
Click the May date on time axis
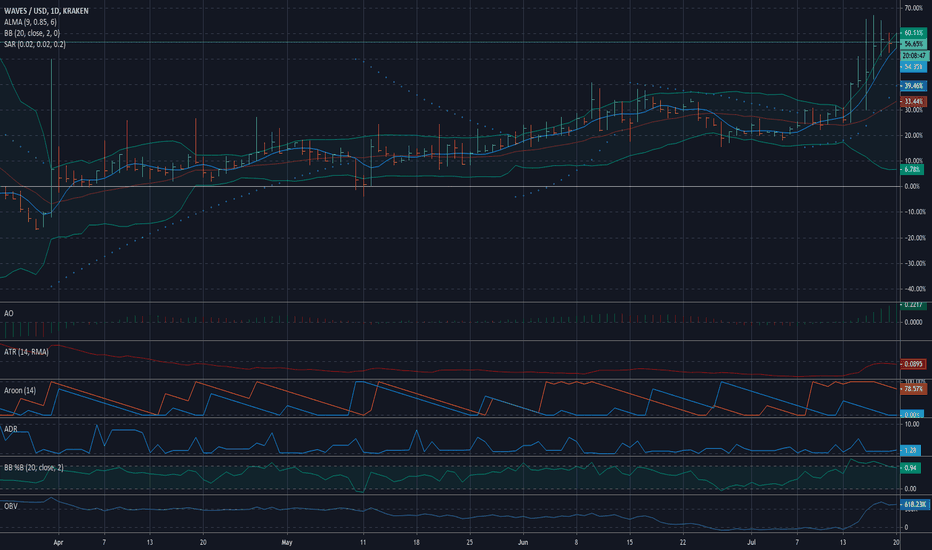(287, 542)
